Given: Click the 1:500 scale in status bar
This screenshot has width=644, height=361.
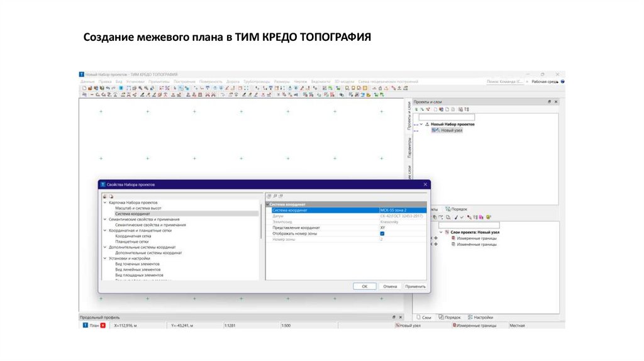Looking at the screenshot, I should (286, 325).
